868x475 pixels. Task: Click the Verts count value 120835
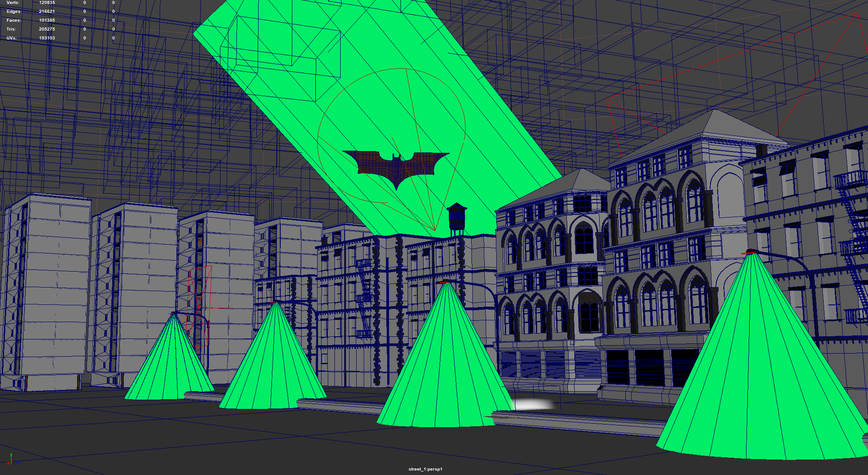click(x=47, y=3)
